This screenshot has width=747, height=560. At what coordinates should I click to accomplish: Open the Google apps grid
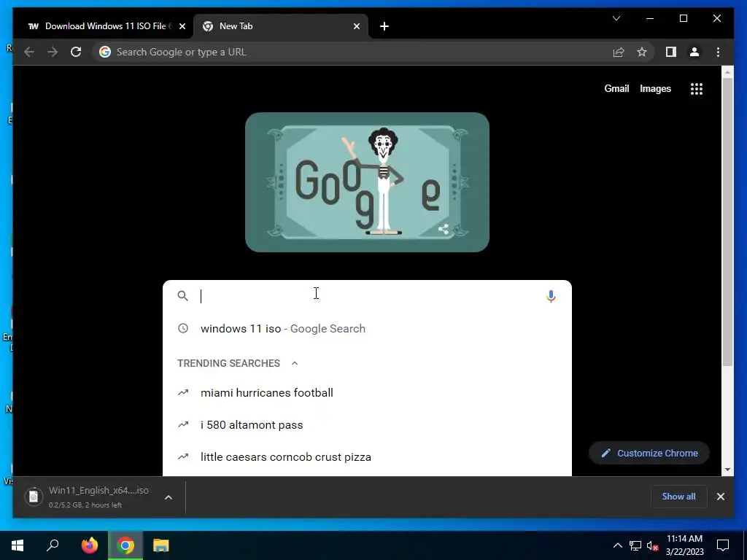point(697,88)
